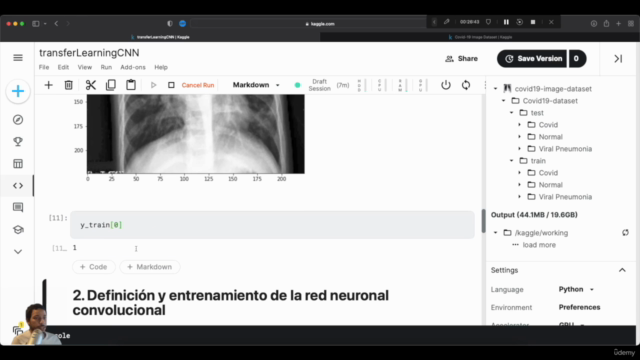Click the notebook vertical scrollbar
The image size is (640, 360).
tap(483, 221)
